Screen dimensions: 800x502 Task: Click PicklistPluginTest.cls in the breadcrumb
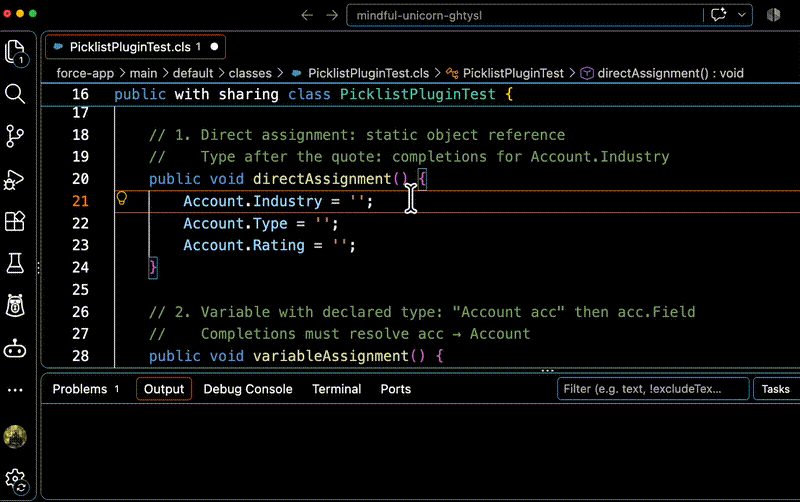[x=368, y=73]
